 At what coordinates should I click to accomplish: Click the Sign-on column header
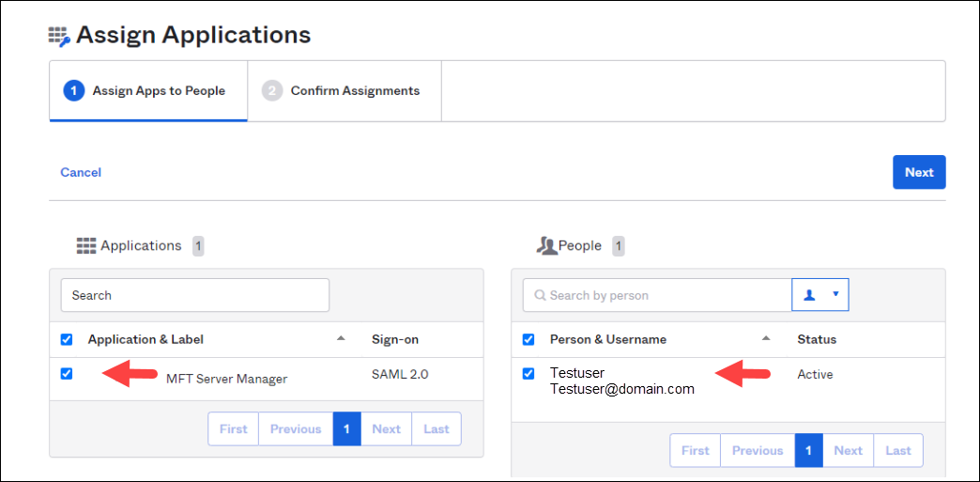(x=395, y=340)
